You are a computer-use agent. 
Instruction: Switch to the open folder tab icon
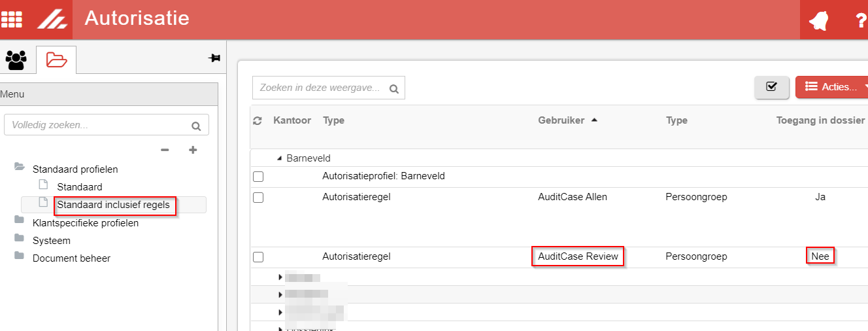tap(56, 60)
